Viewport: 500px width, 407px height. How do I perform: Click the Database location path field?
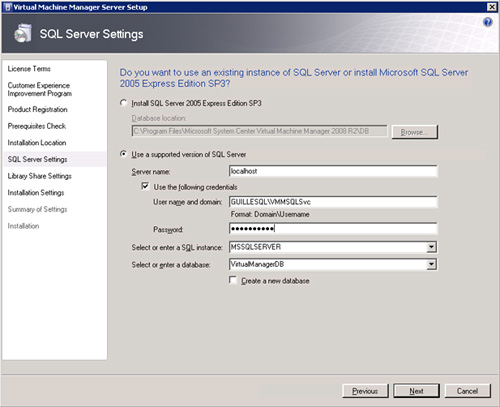click(x=260, y=131)
